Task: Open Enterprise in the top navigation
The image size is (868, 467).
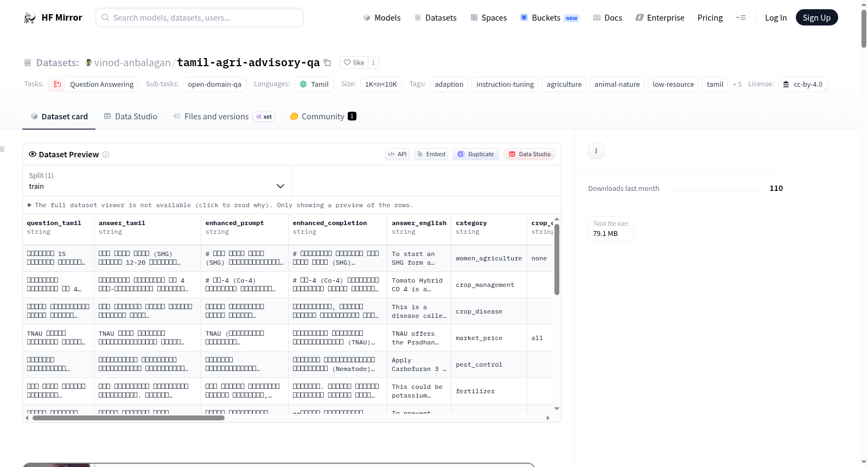Action: 660,17
